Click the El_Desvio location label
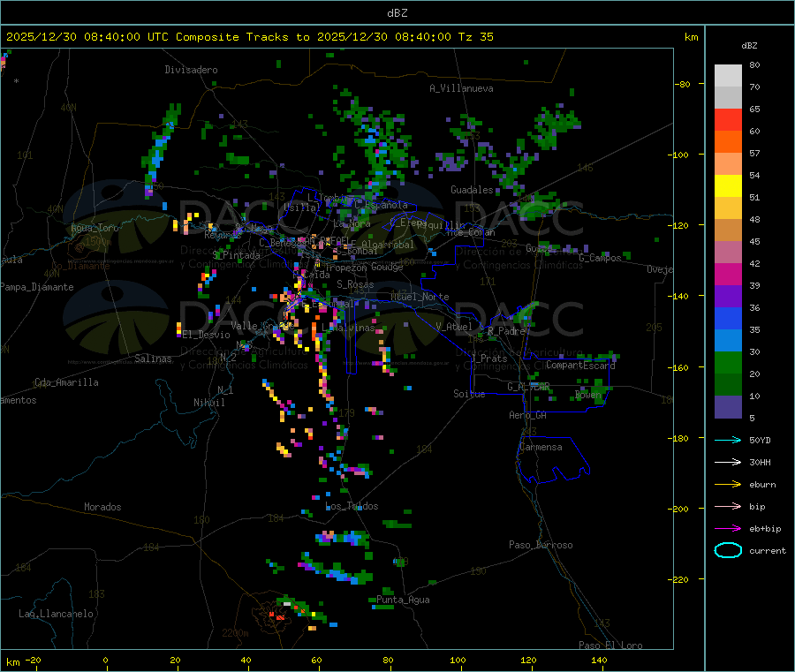This screenshot has width=795, height=672. point(207,335)
